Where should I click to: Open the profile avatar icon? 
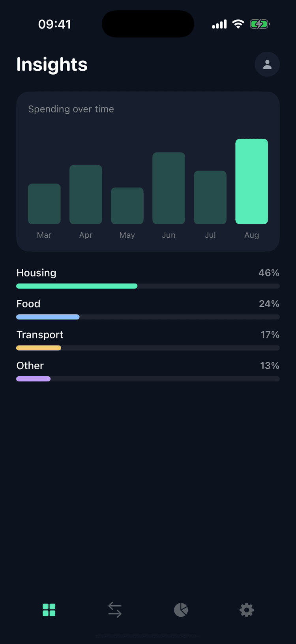(x=267, y=64)
